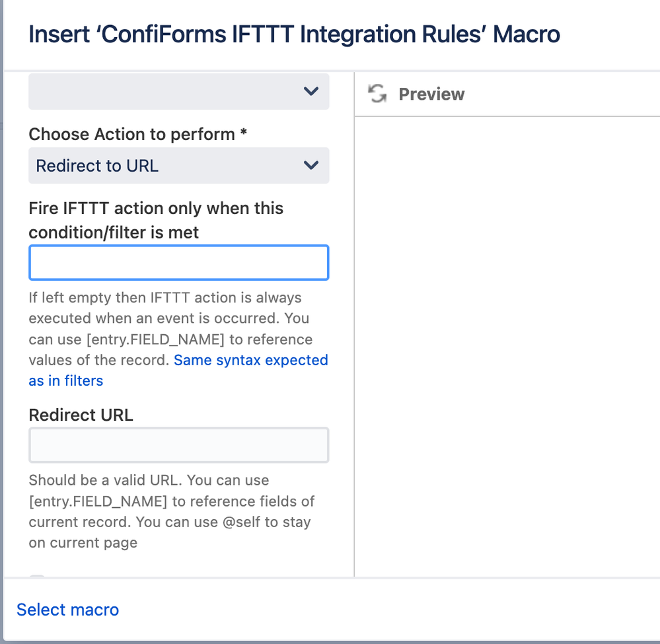Focus the IFTTT condition/filter input field

[178, 262]
